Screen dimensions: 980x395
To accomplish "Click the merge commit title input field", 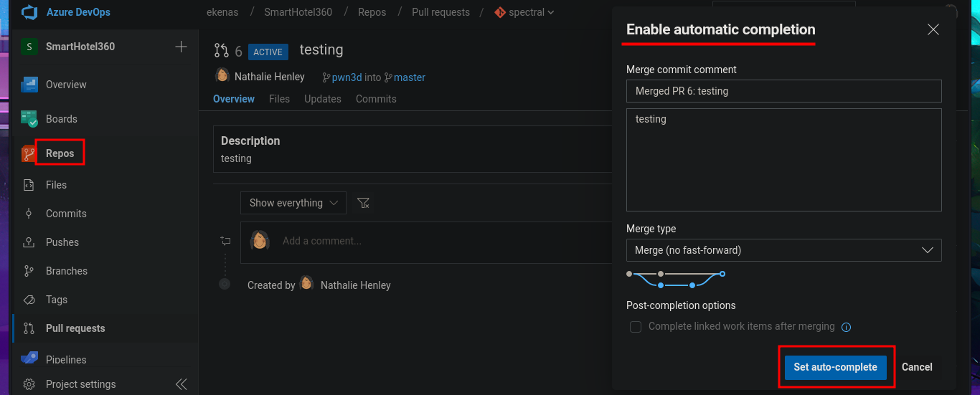I will click(783, 91).
